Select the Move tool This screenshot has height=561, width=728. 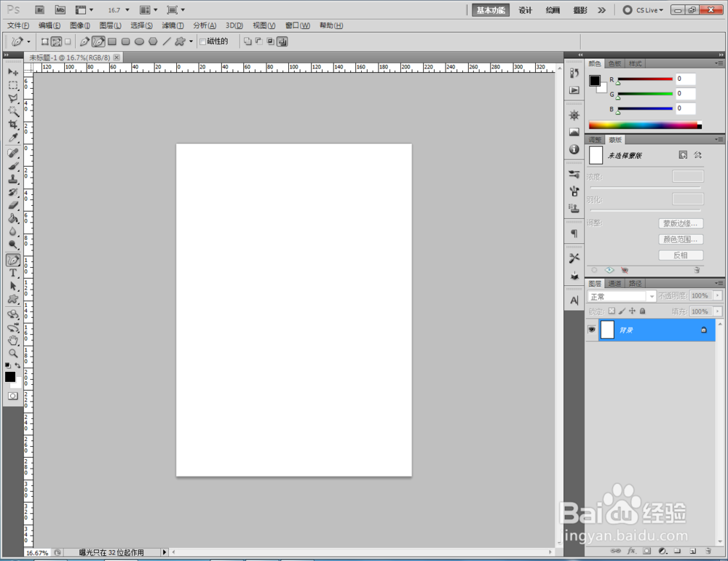pos(13,72)
